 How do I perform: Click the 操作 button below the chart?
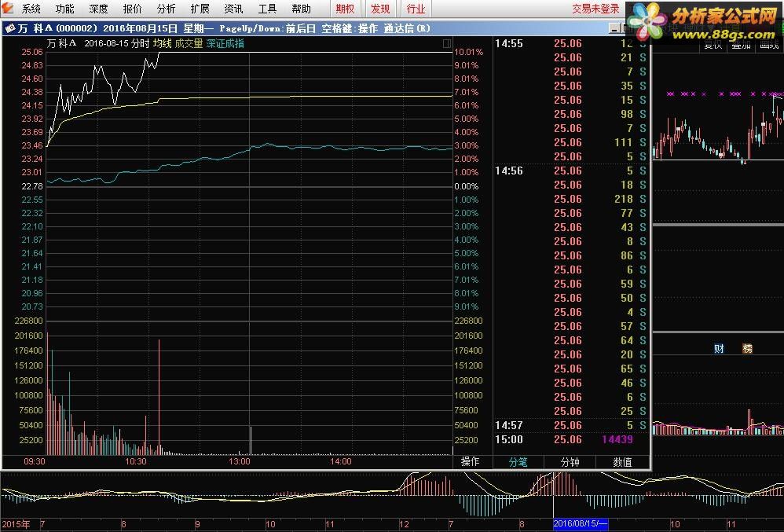pyautogui.click(x=470, y=461)
